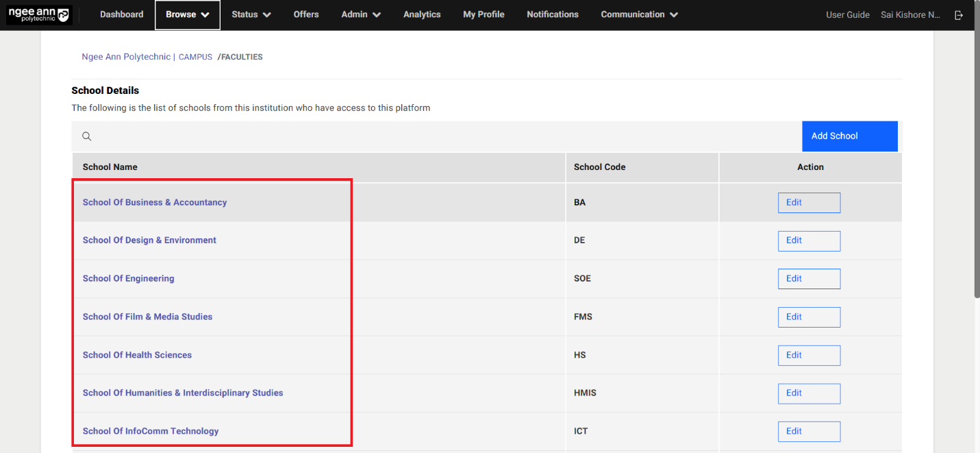Edit the School Of Business & Accountancy row
The width and height of the screenshot is (980, 453).
click(809, 203)
